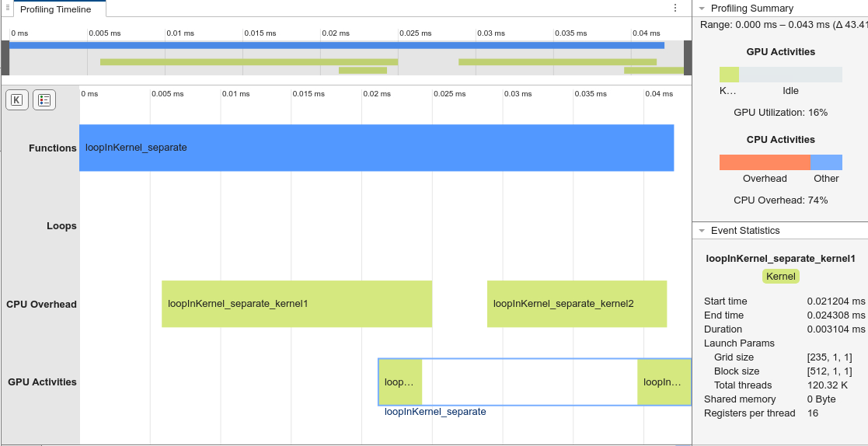Select loopInKernel_separate_kernel1 in CPU Overhead row

tap(296, 304)
